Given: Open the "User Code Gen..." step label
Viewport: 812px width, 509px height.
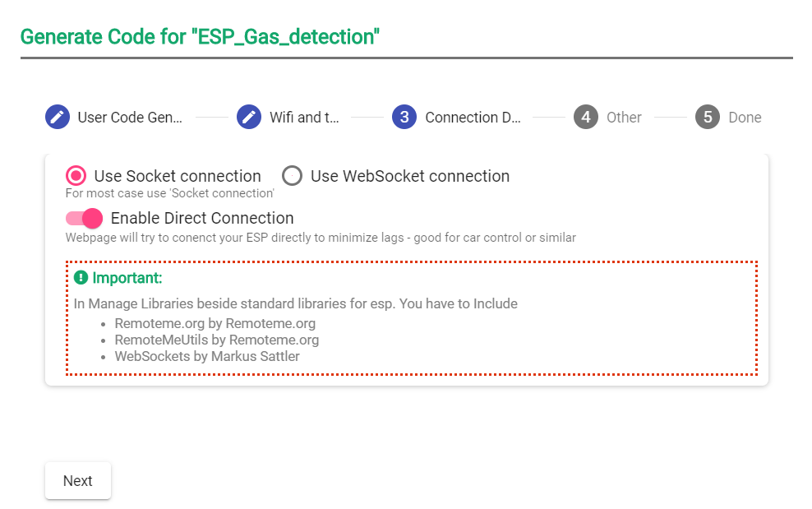Looking at the screenshot, I should (130, 118).
